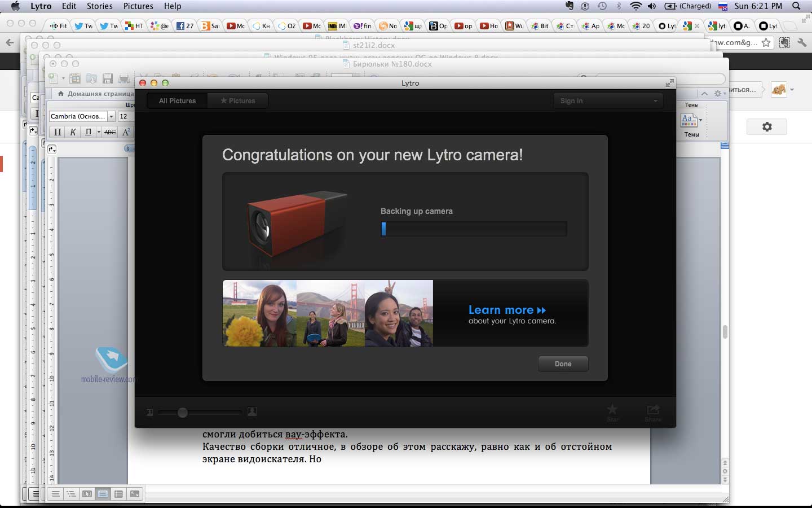This screenshot has width=812, height=508.
Task: Open the Темы themes gallery icon
Action: point(689,120)
